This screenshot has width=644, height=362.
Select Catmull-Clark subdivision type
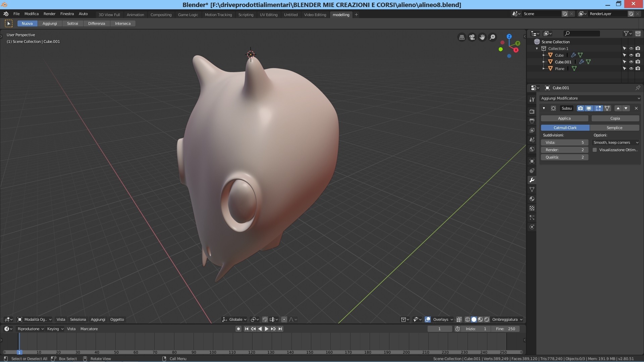tap(565, 128)
